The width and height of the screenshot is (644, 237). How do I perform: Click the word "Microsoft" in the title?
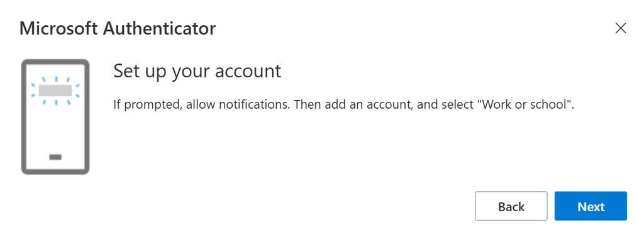58,29
